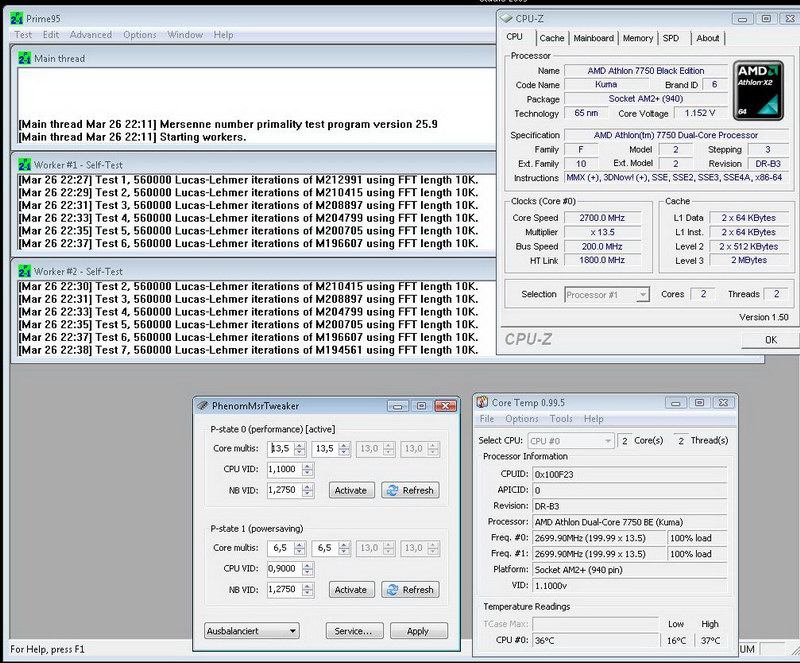Image resolution: width=800 pixels, height=663 pixels.
Task: Select the CPU tab in CPU-Z
Action: pyautogui.click(x=514, y=37)
